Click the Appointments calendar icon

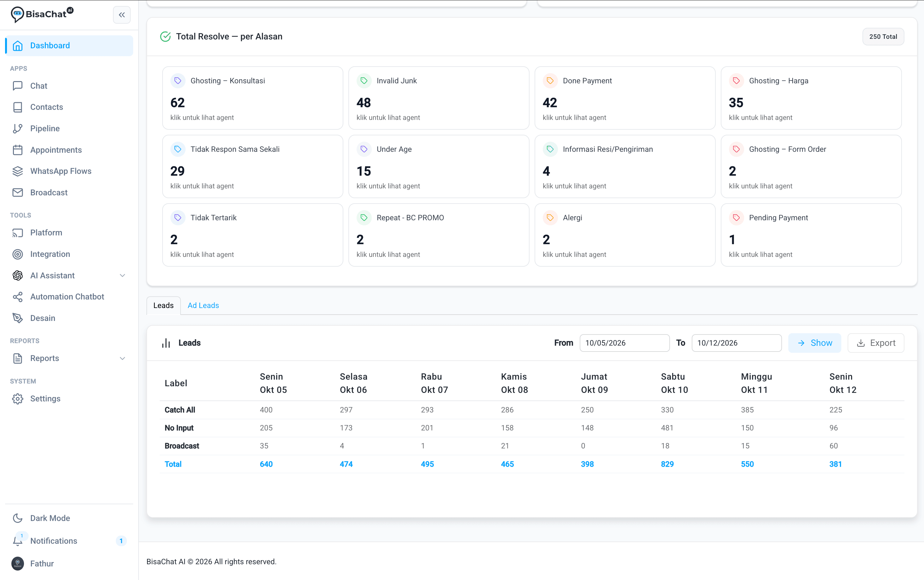18,150
